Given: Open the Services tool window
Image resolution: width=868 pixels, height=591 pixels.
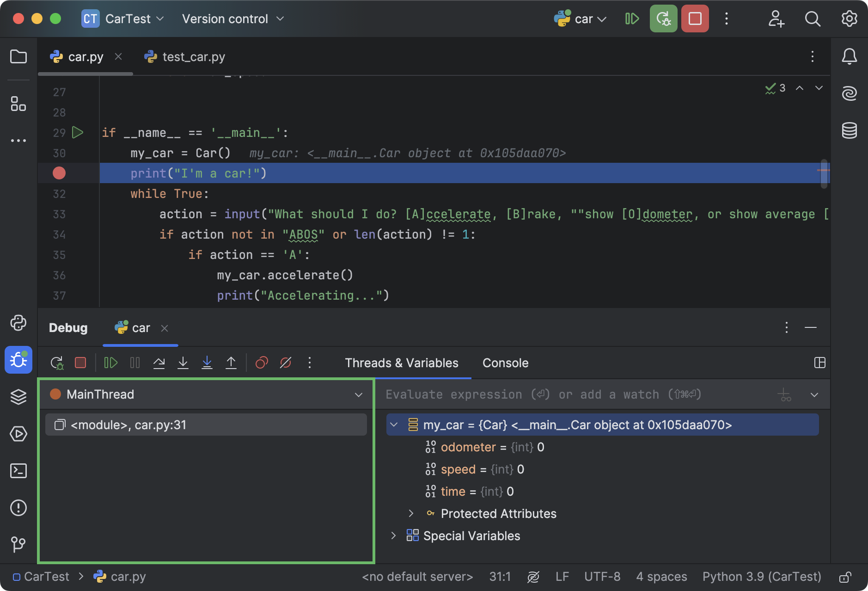Looking at the screenshot, I should tap(18, 434).
